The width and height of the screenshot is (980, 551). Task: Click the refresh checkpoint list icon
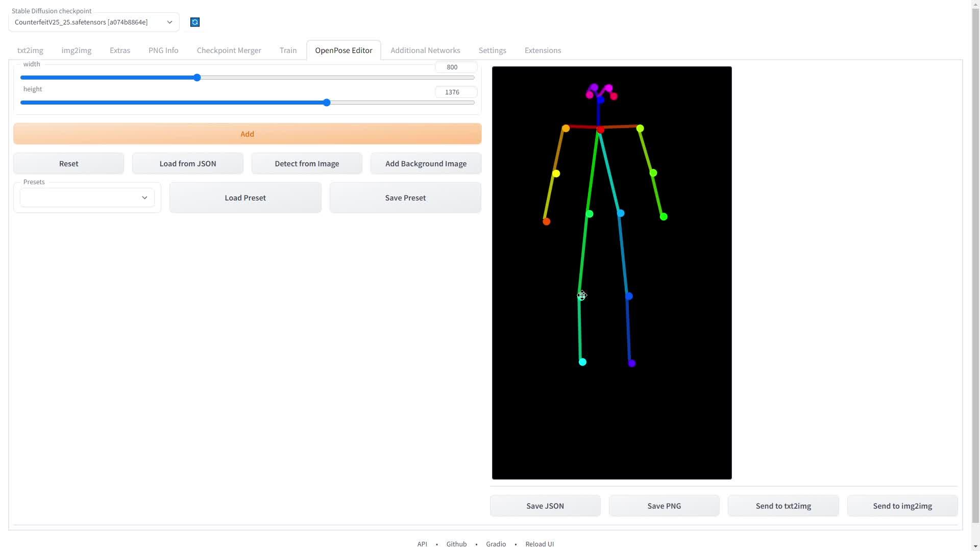pyautogui.click(x=194, y=22)
